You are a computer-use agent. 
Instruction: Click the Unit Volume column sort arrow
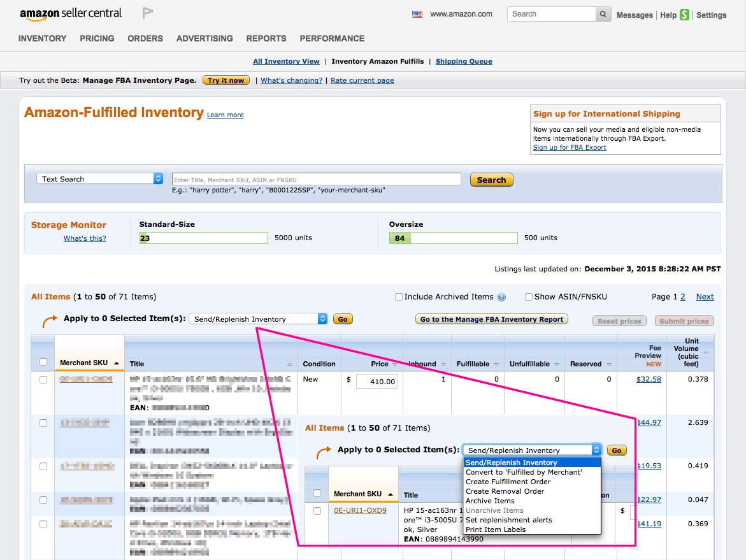[706, 353]
